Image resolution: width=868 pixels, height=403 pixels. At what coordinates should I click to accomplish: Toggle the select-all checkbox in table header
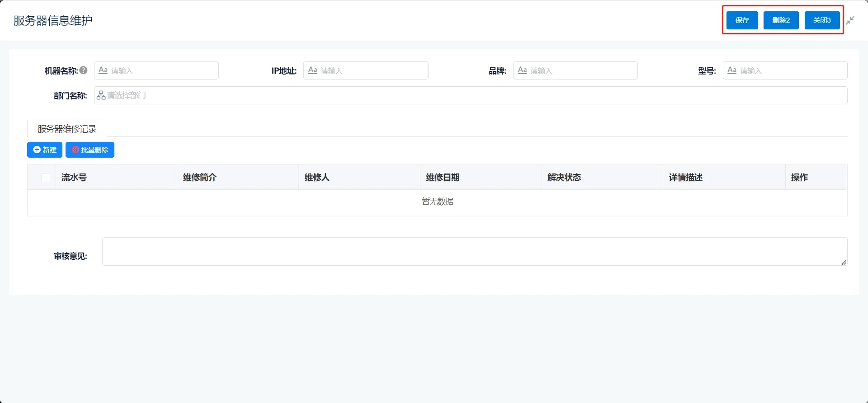tap(45, 177)
